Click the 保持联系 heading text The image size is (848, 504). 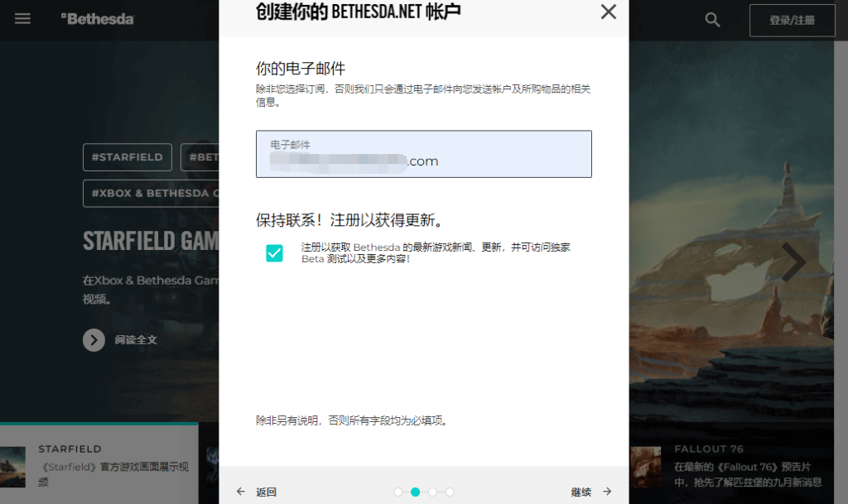(350, 220)
